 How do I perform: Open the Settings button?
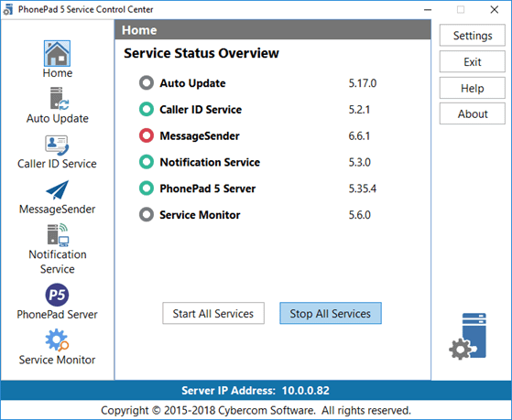[473, 36]
